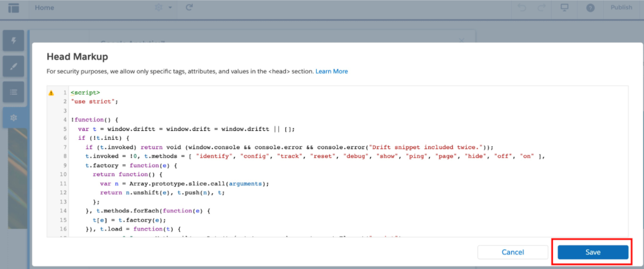Click the builder menu icon at top left
Image resolution: width=644 pixels, height=269 pixels.
click(14, 8)
